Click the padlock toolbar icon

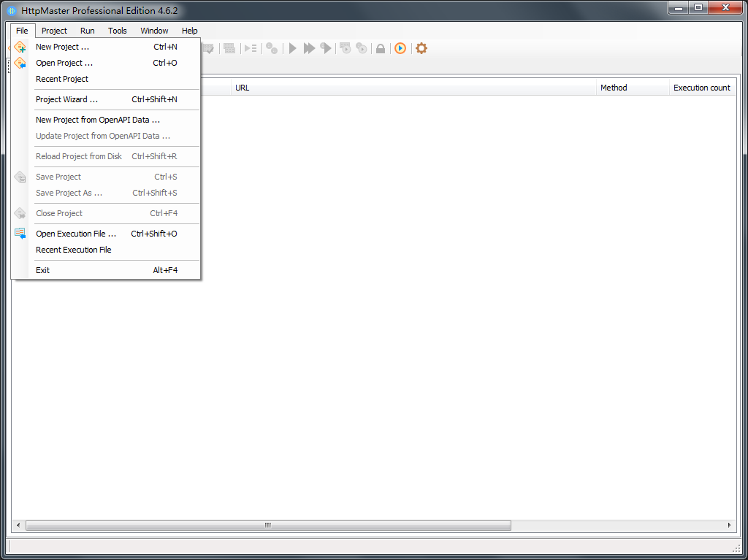click(381, 48)
